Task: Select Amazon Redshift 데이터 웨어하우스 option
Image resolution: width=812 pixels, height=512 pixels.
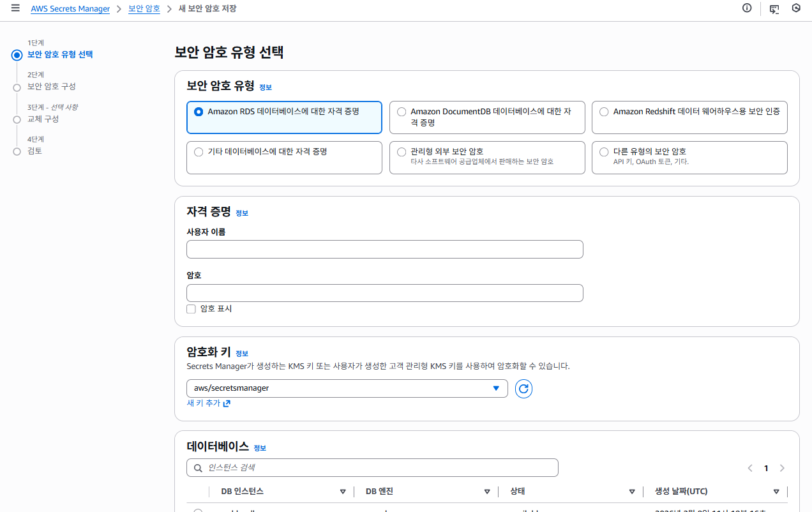Action: pos(689,117)
